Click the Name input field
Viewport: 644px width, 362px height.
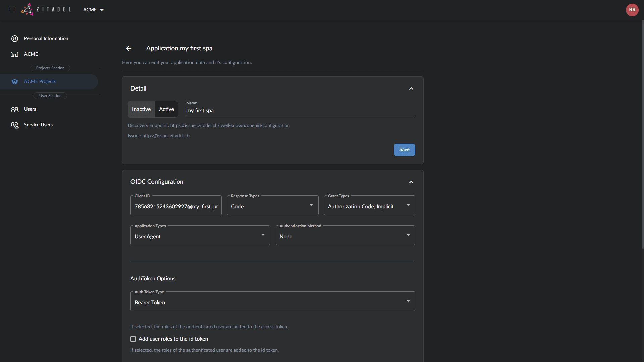click(x=300, y=111)
